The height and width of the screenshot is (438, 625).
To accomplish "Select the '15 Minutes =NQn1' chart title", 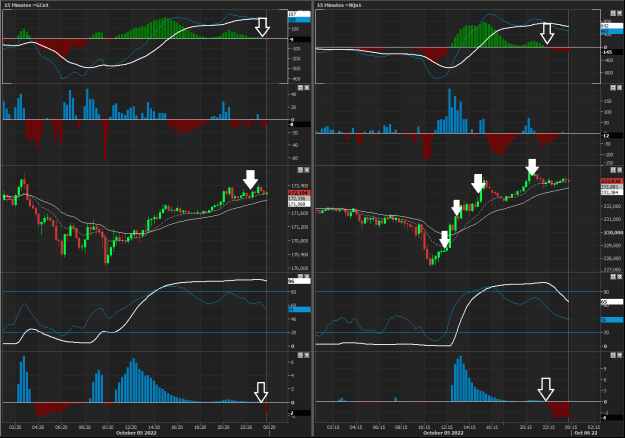I will coord(339,5).
